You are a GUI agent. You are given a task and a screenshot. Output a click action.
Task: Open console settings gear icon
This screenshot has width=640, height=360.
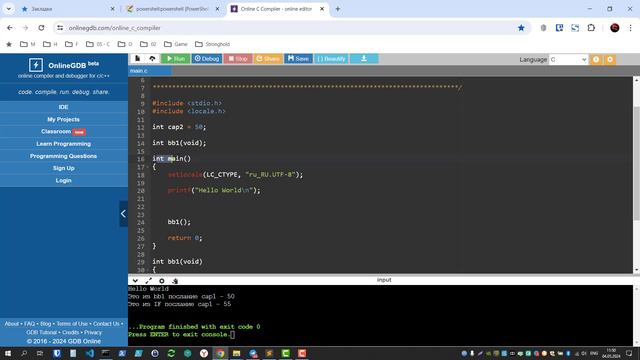pyautogui.click(x=162, y=281)
